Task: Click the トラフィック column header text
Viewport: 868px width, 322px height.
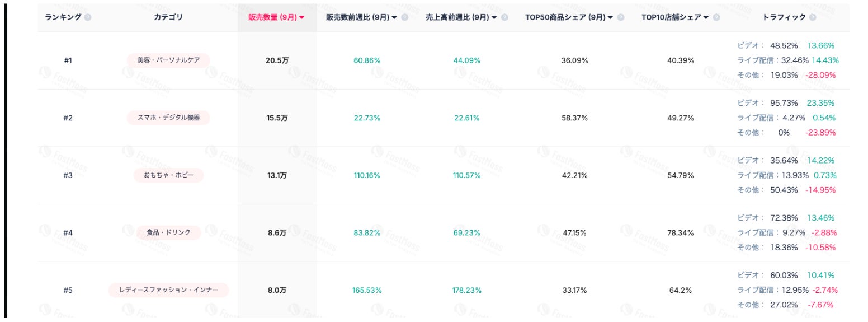Action: tap(784, 17)
